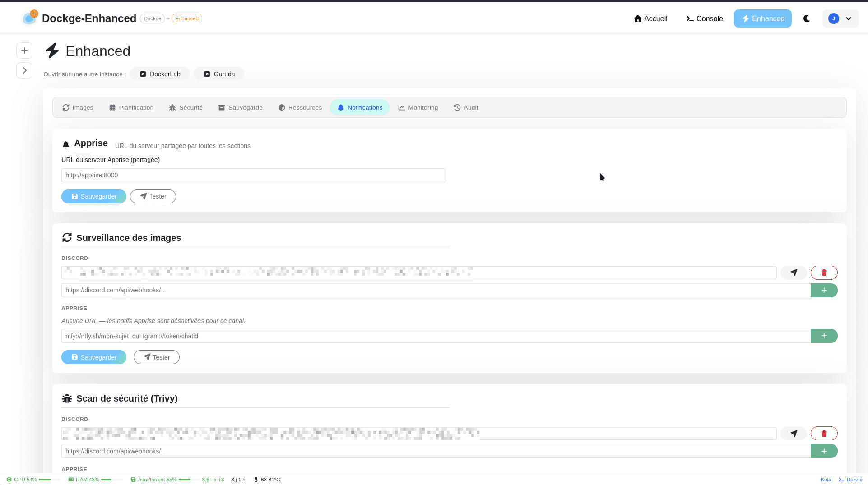Focus the Apprise server URL field
Viewport: 868px width, 485px height.
pos(254,175)
